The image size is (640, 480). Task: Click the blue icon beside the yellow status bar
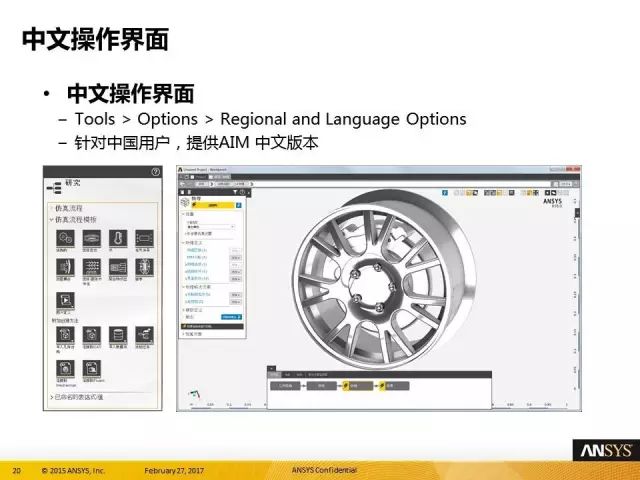pyautogui.click(x=239, y=205)
